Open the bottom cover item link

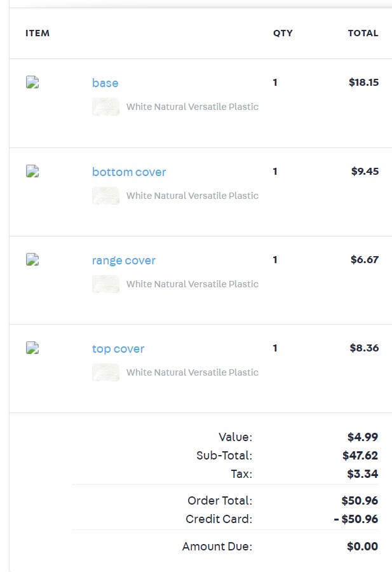click(x=129, y=172)
